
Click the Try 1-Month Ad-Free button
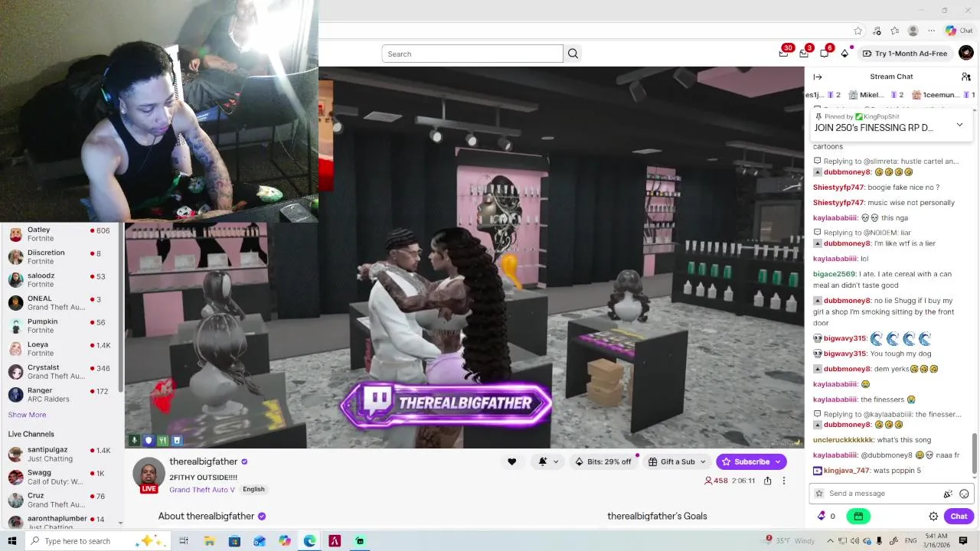click(905, 54)
